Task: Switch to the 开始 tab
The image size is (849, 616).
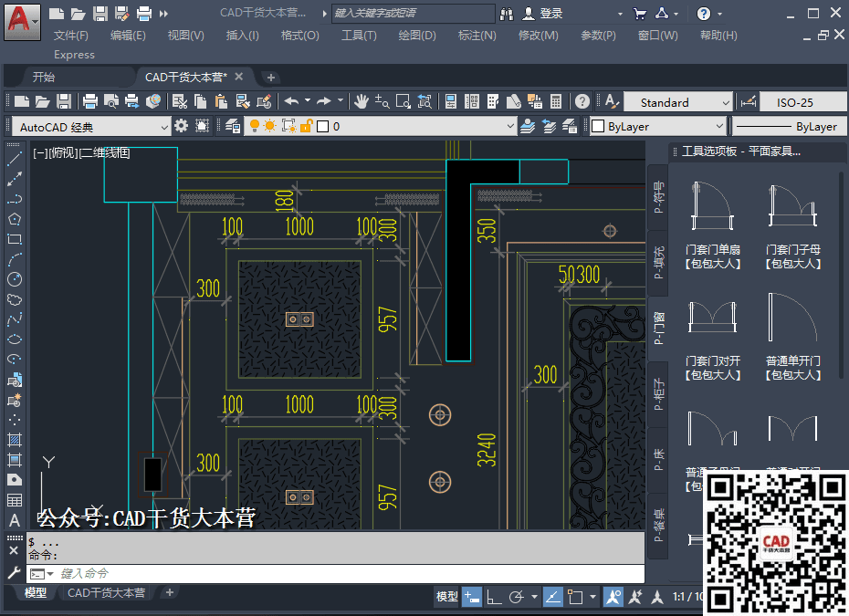Action: click(x=44, y=77)
